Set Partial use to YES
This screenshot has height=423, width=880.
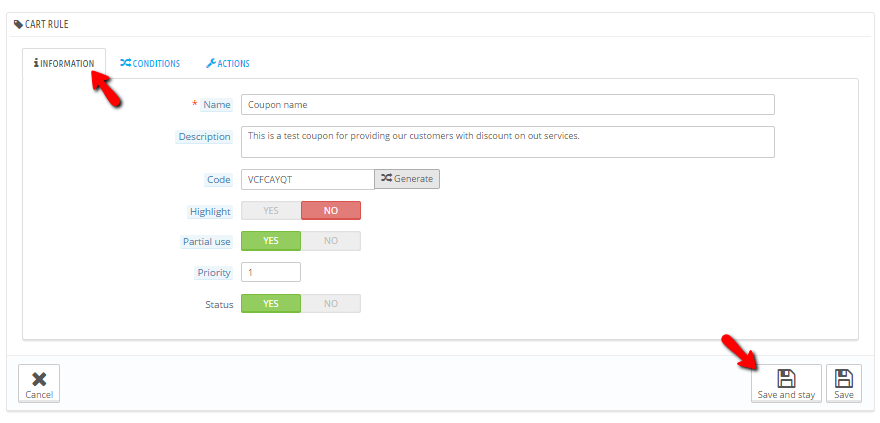pyautogui.click(x=271, y=241)
